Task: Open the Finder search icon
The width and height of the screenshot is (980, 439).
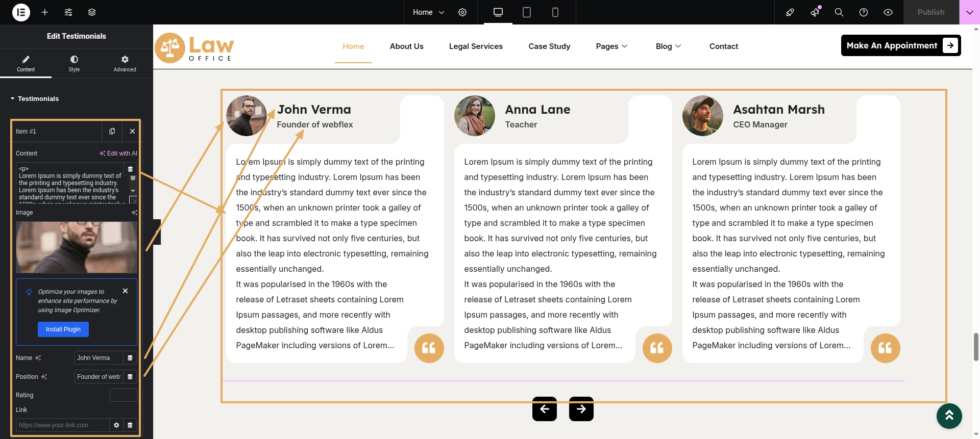Action: pyautogui.click(x=839, y=12)
